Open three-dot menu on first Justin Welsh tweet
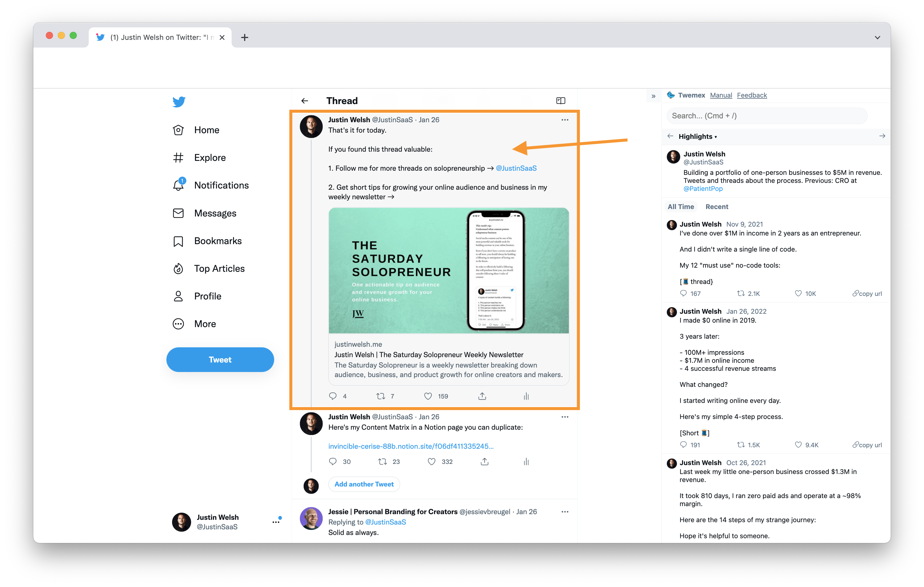924x587 pixels. 564,120
